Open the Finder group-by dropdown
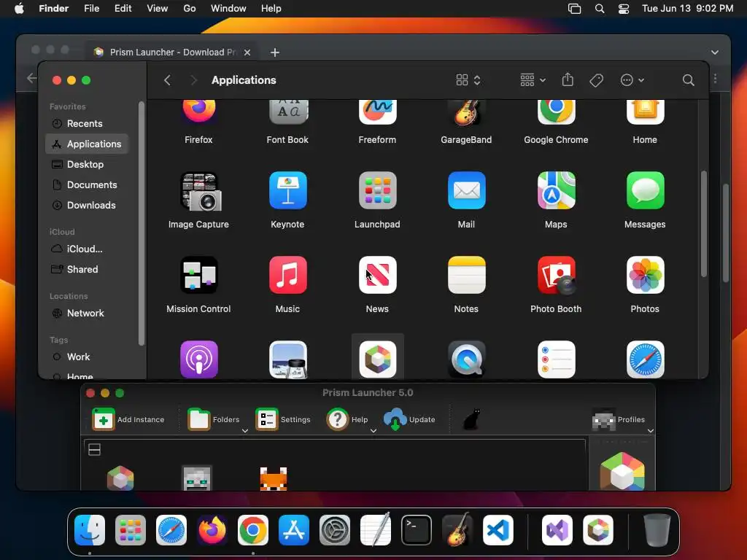Screen dimensions: 747x560 point(533,80)
